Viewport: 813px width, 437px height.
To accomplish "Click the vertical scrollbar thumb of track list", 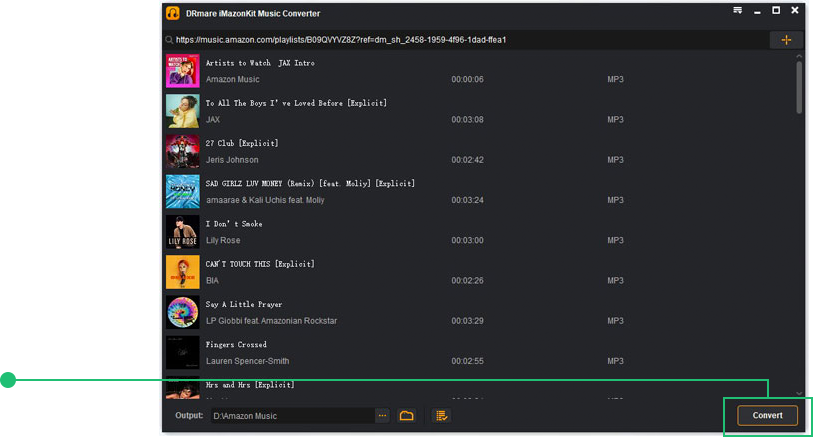I will [799, 87].
